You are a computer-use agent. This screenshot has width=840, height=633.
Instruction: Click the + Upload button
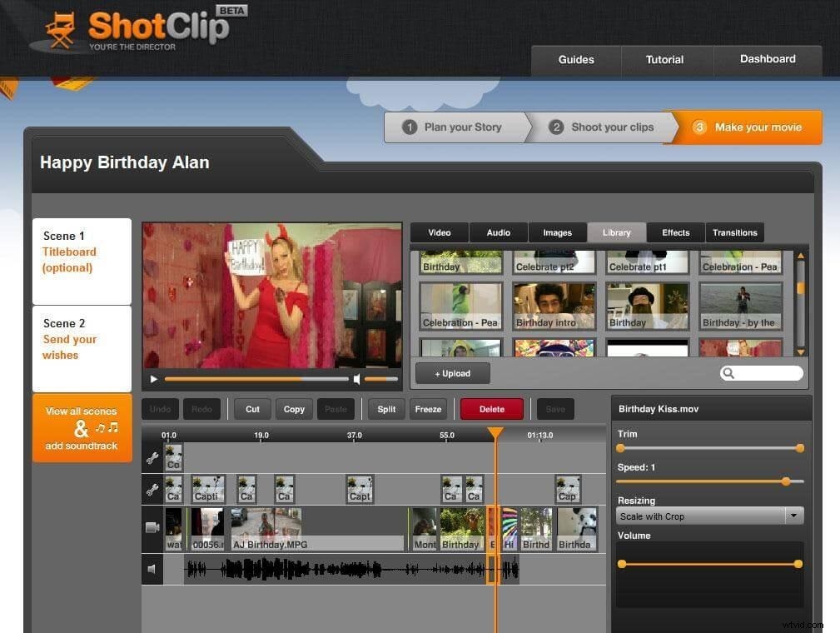(x=452, y=373)
